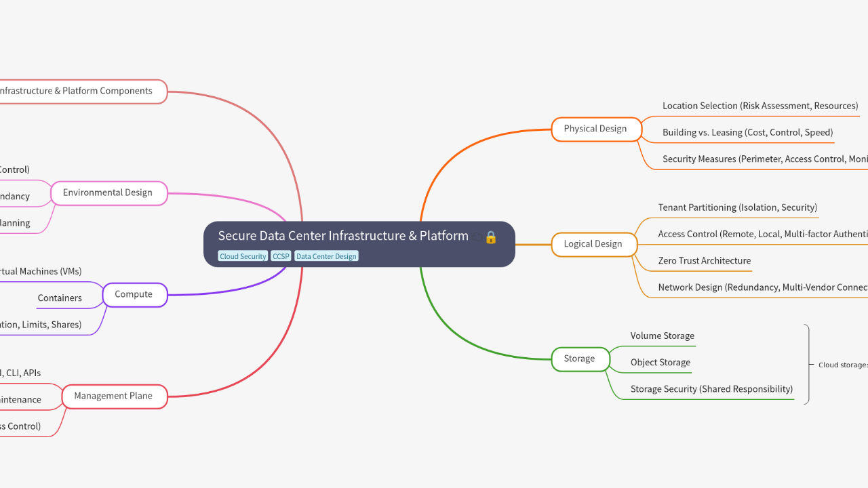Viewport: 868px width, 488px height.
Task: Click the lock emoji on the central node
Action: 491,237
